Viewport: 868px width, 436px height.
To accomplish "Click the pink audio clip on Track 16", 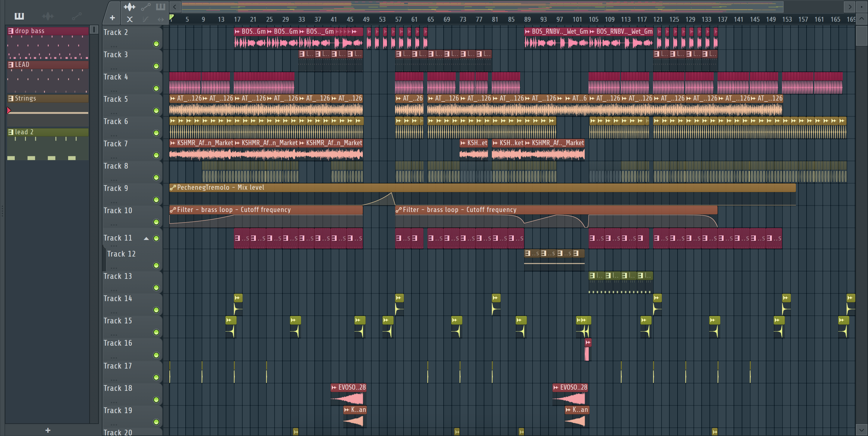I will pyautogui.click(x=587, y=350).
